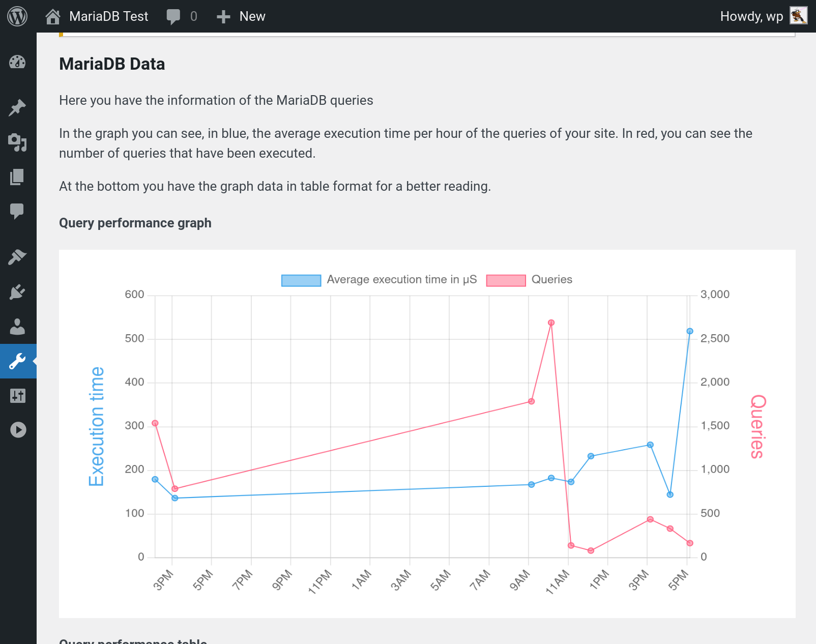
Task: Toggle the Queries legend series
Action: pyautogui.click(x=529, y=280)
